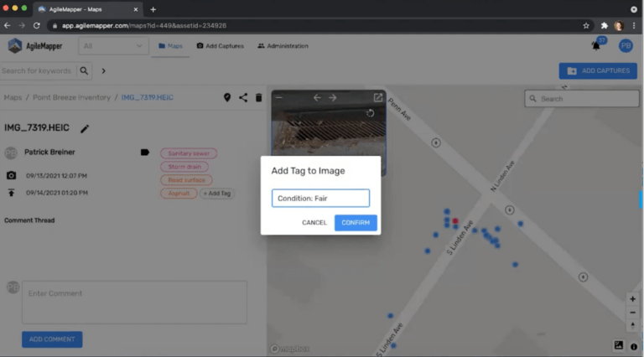644x357 pixels.
Task: Reload the browser page
Action: pos(37,25)
